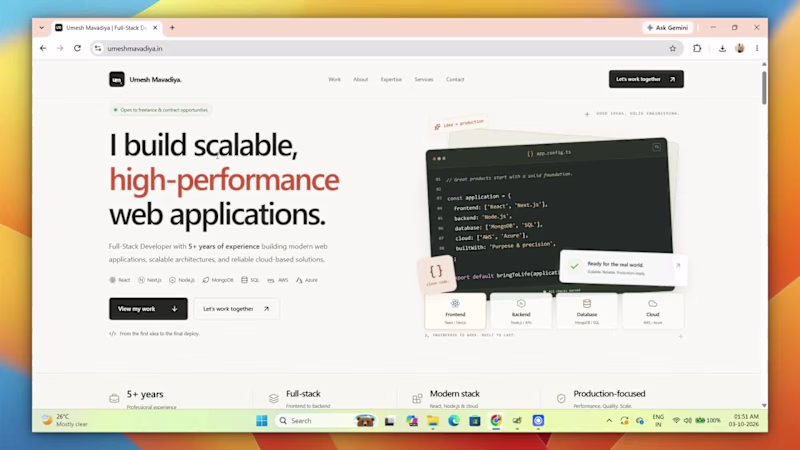Open File Explorer from the taskbar
The height and width of the screenshot is (450, 800).
[433, 420]
